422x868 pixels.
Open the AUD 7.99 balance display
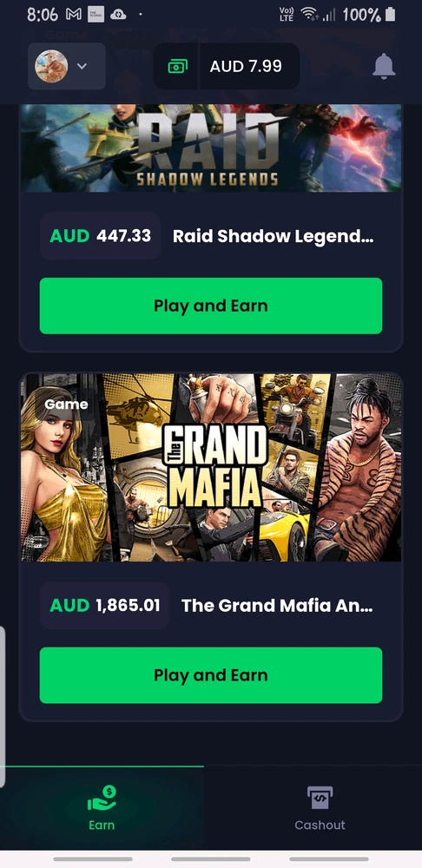coord(227,67)
